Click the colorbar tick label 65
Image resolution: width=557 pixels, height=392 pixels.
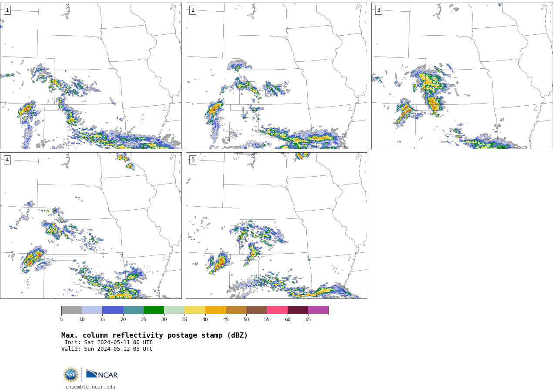coord(308,319)
